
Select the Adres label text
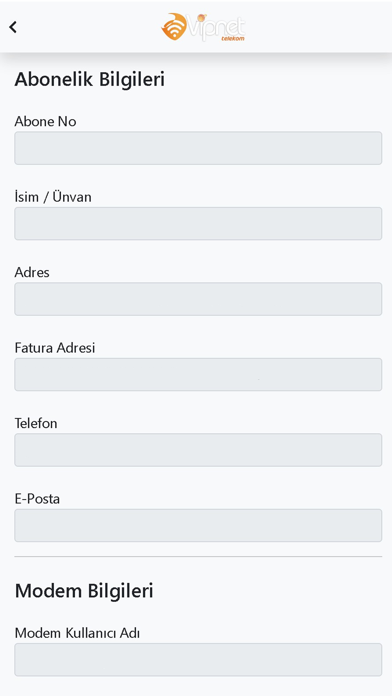[32, 272]
